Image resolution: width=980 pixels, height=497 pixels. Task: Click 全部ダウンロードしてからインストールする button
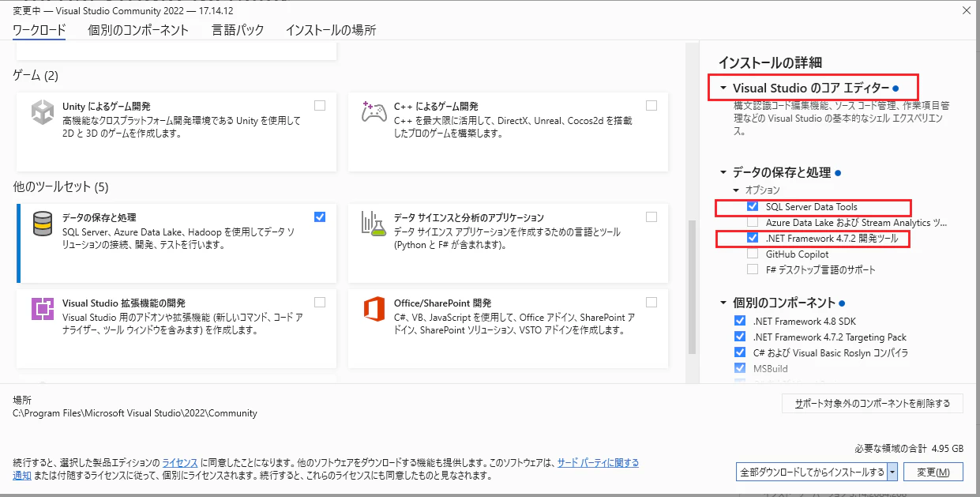811,472
